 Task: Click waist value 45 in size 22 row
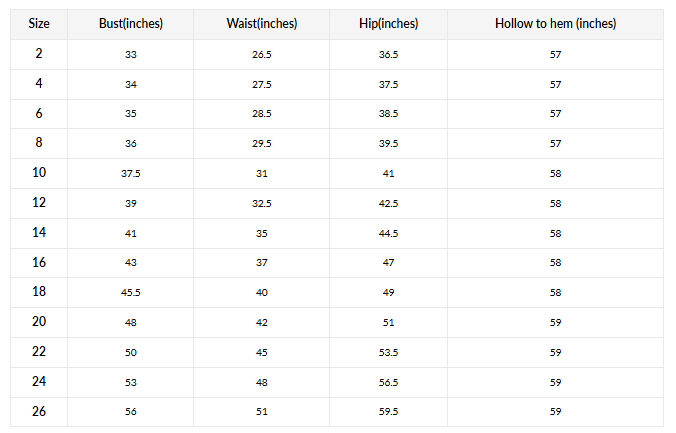(261, 353)
